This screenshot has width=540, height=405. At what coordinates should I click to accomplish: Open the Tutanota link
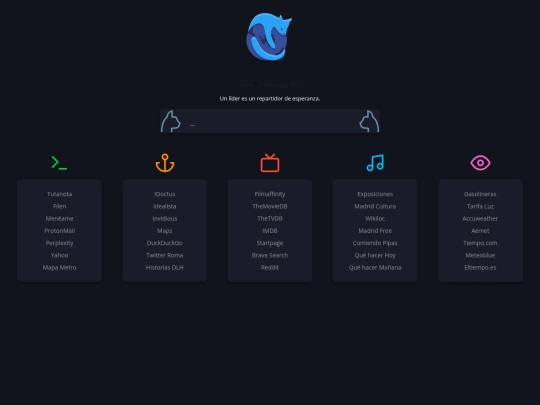59,194
